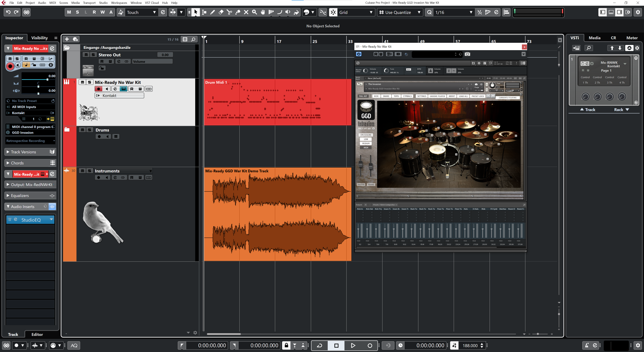Mute the Drums track

83,130
